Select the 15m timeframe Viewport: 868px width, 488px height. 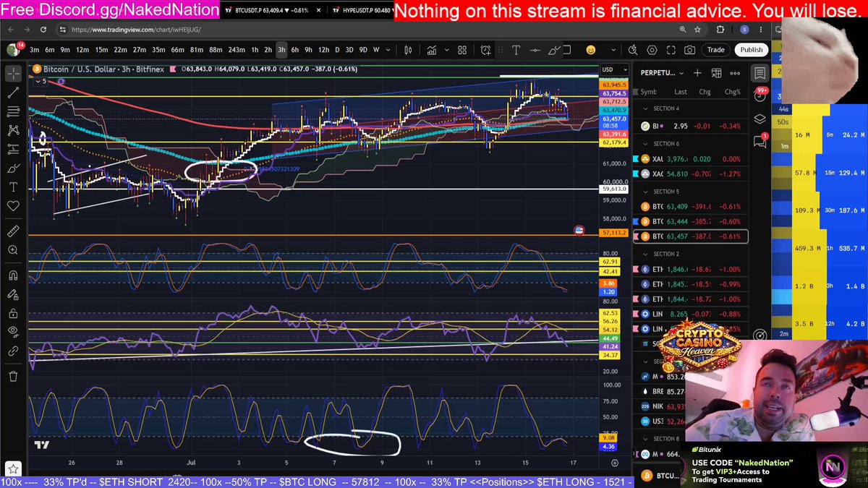point(101,50)
